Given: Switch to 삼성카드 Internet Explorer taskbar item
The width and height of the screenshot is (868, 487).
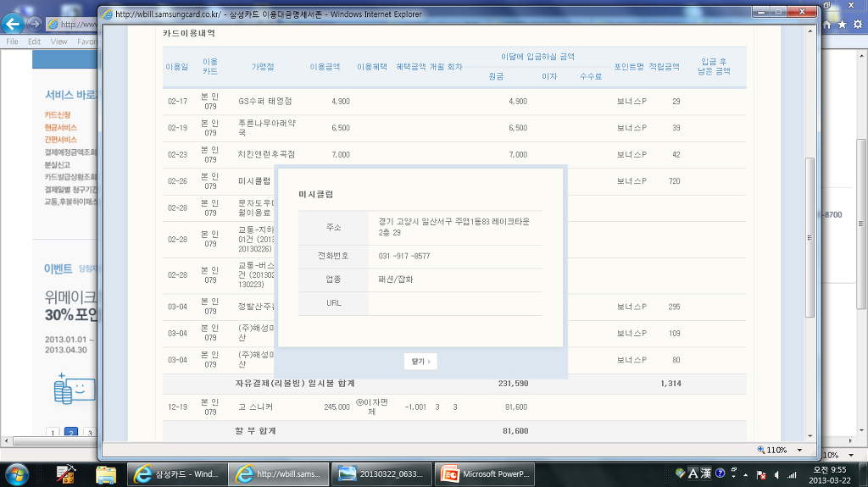Looking at the screenshot, I should [x=178, y=474].
